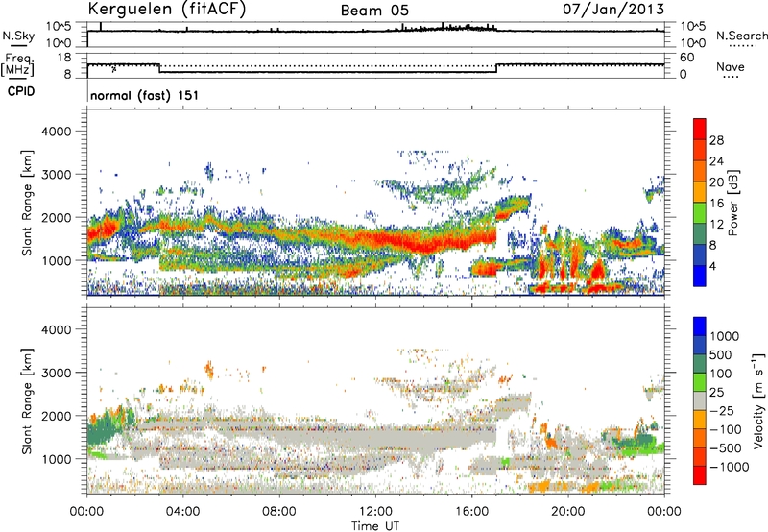Viewport: 768px width, 532px height.
Task: Click "Slant Range [km]" label of the velocity panel
Action: click(27, 401)
